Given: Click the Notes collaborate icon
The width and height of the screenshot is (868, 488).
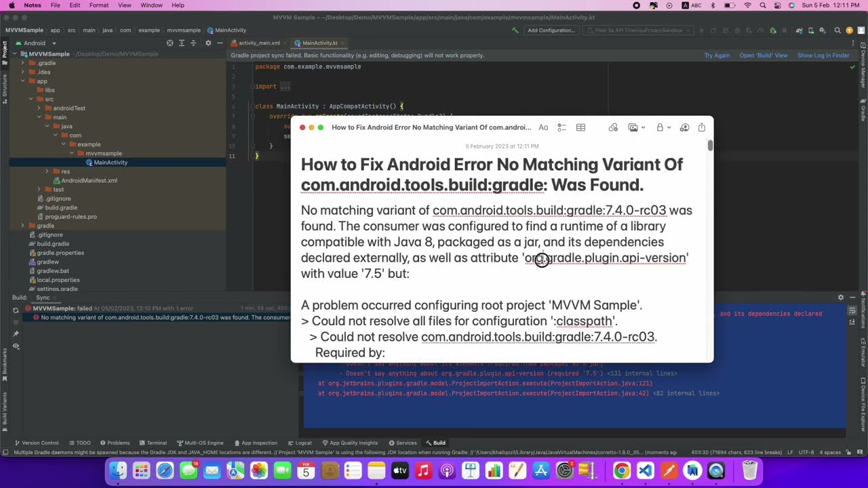Looking at the screenshot, I should (684, 127).
